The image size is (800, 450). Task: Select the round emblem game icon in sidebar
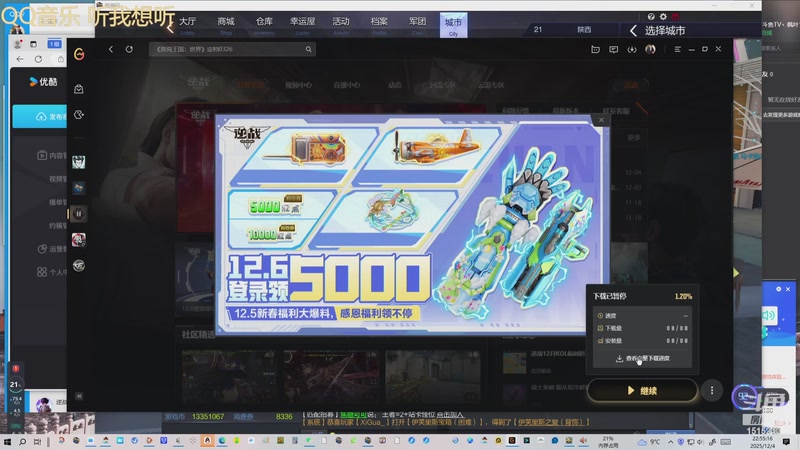tap(79, 266)
